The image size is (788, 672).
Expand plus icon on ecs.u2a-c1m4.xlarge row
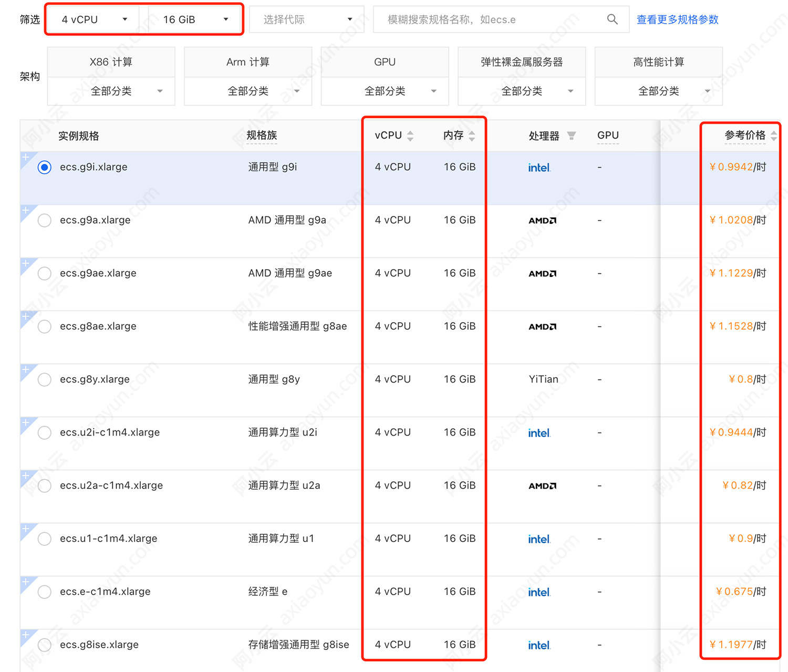[x=25, y=475]
